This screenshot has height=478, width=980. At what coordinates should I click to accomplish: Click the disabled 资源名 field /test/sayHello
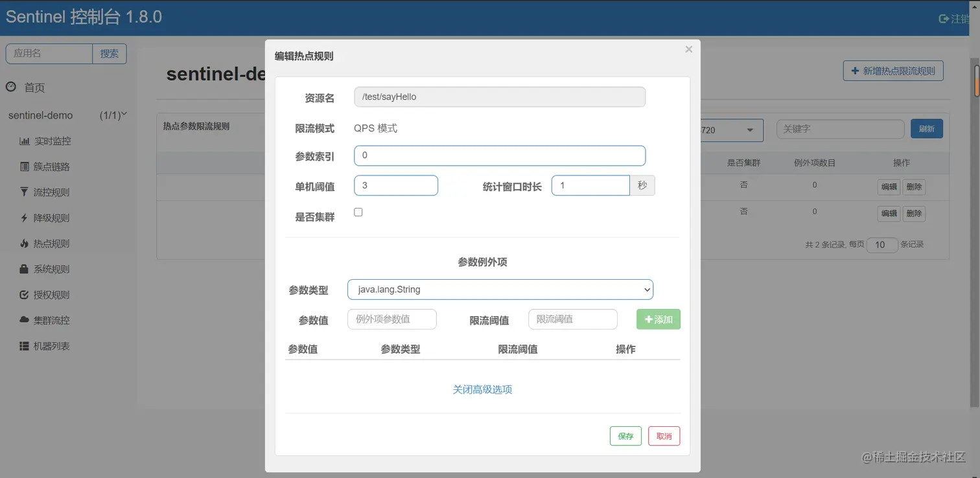click(x=500, y=97)
